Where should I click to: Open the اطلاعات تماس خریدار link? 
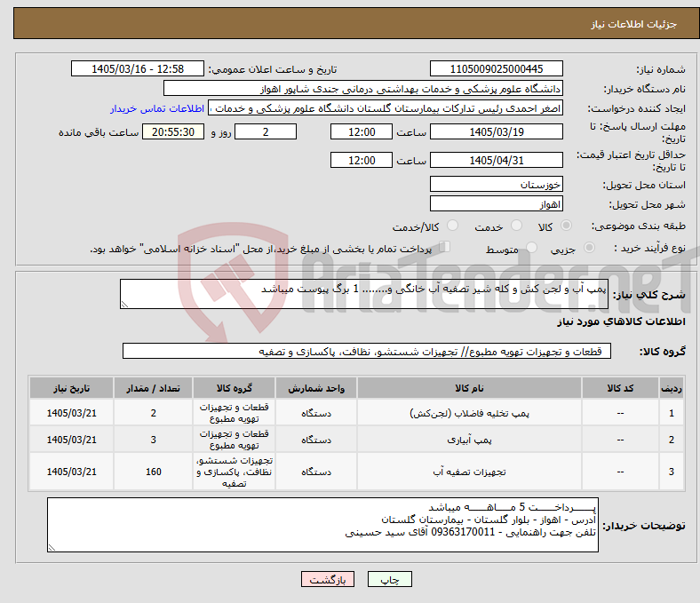coord(157,108)
